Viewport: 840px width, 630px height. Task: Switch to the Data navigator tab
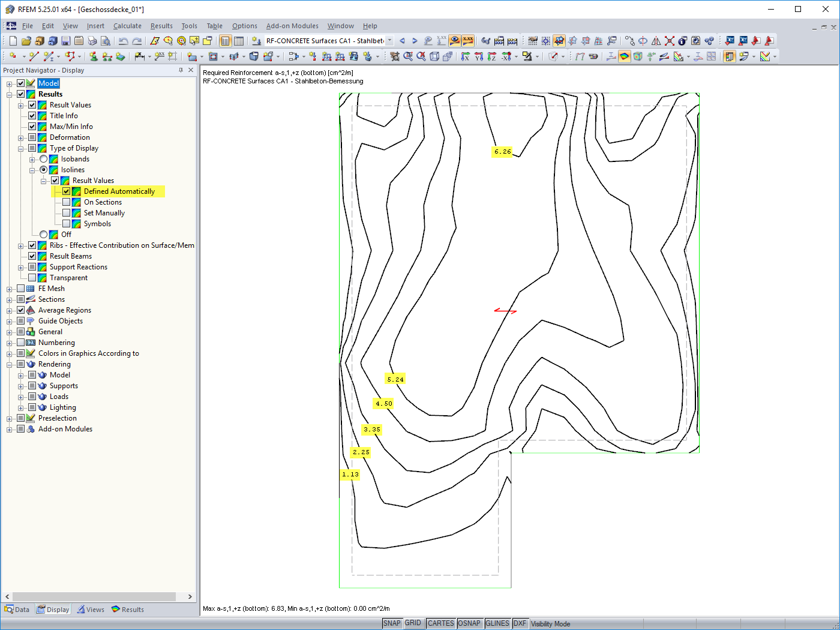17,610
